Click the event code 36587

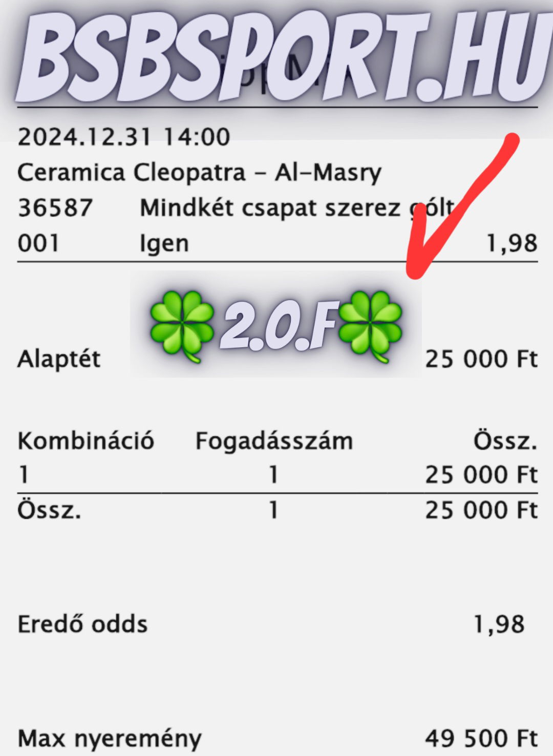coord(55,208)
